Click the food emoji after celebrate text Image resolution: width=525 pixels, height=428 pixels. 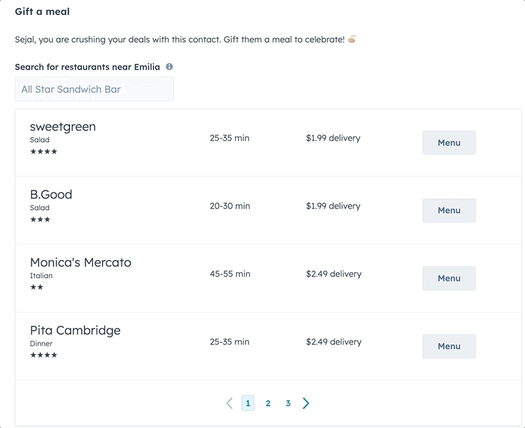click(x=352, y=39)
